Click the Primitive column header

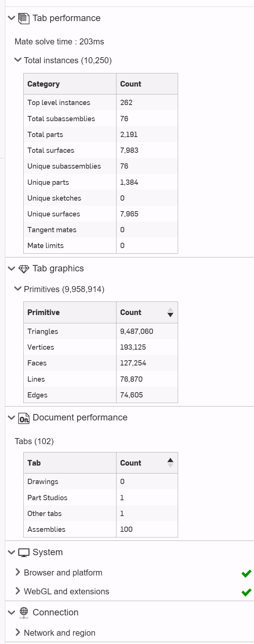click(x=44, y=312)
